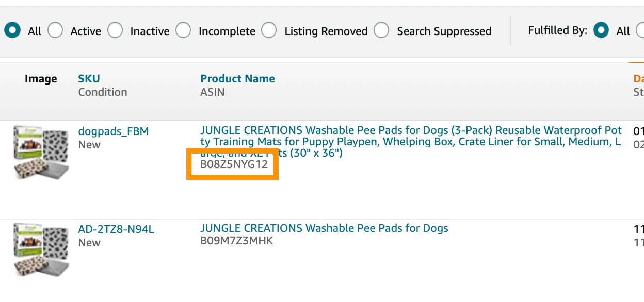This screenshot has width=644, height=302.
Task: Click the orange date column header at right edge
Action: pyautogui.click(x=639, y=79)
